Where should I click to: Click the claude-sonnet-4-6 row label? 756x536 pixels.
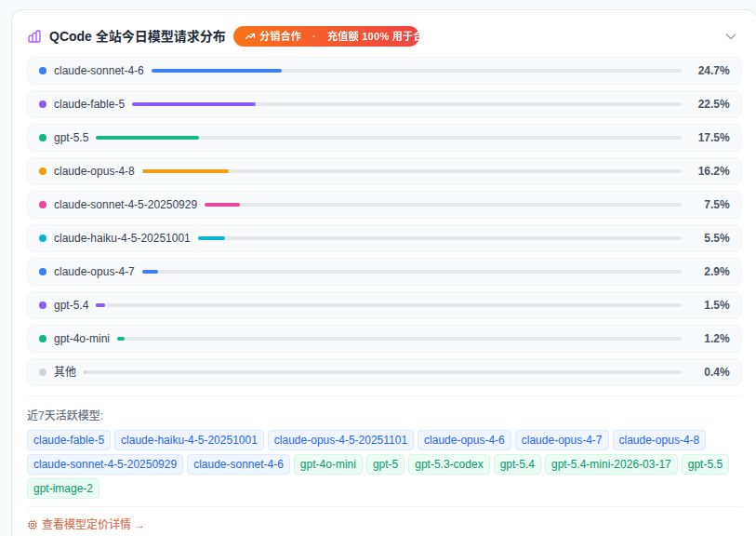pyautogui.click(x=99, y=71)
